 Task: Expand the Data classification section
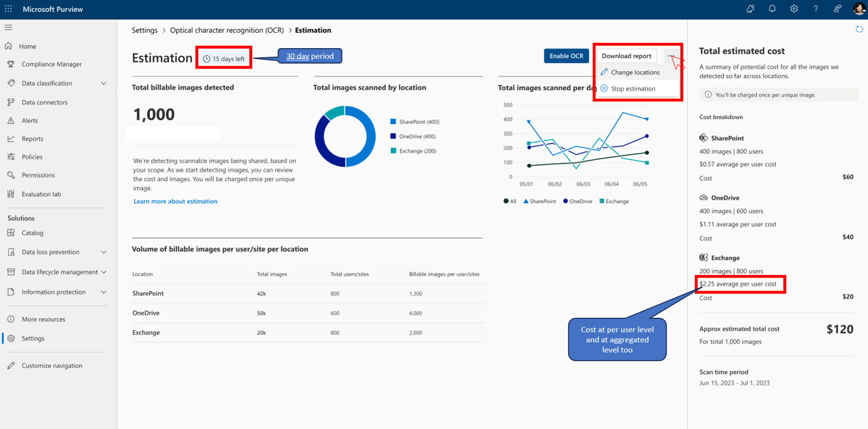[103, 84]
